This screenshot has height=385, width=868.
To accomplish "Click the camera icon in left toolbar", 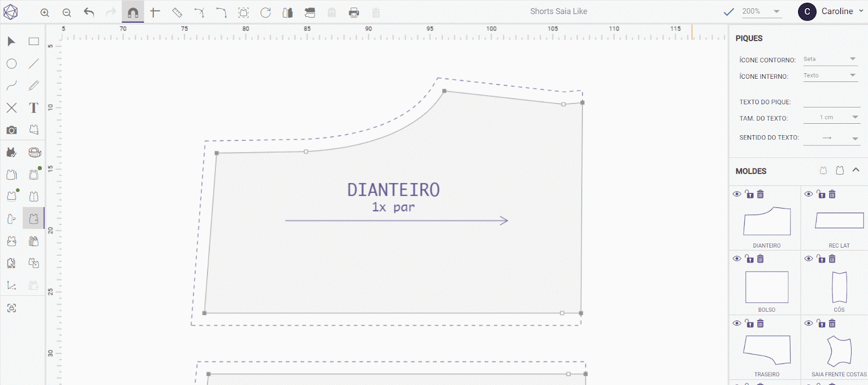I will [11, 130].
